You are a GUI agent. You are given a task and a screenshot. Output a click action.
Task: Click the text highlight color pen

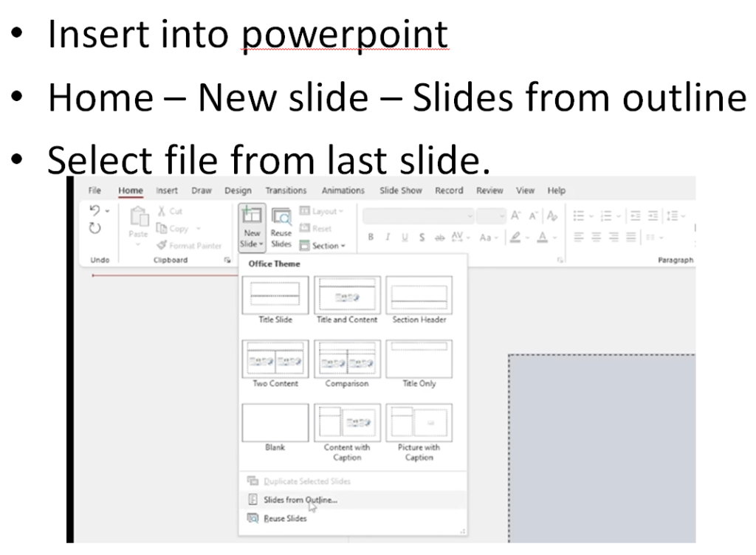pos(515,237)
